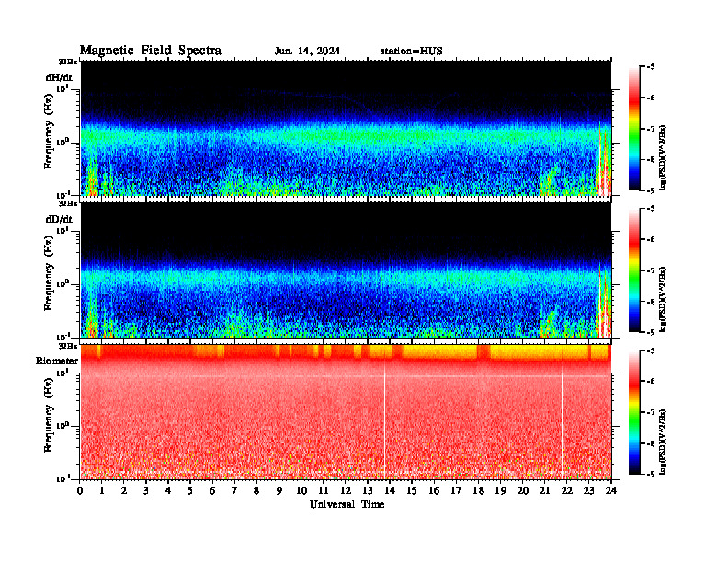The image size is (728, 563).
Task: Click the hour "18" tick label
Action: [478, 491]
